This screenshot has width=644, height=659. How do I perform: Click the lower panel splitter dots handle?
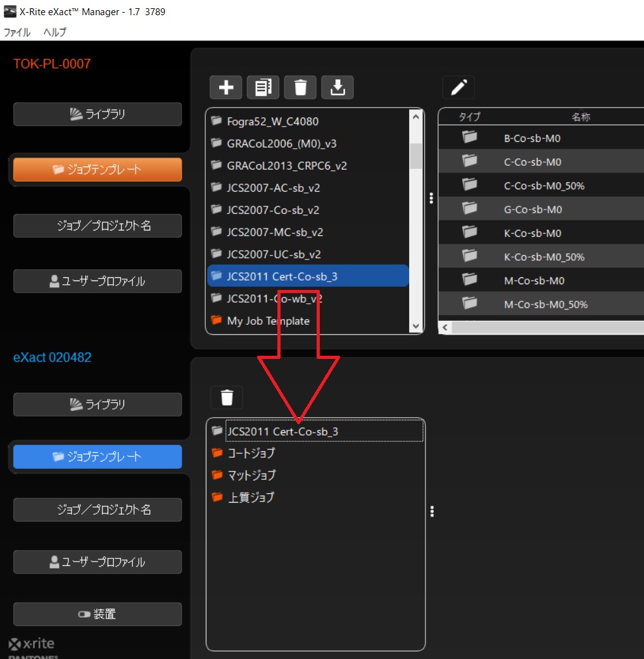click(432, 512)
